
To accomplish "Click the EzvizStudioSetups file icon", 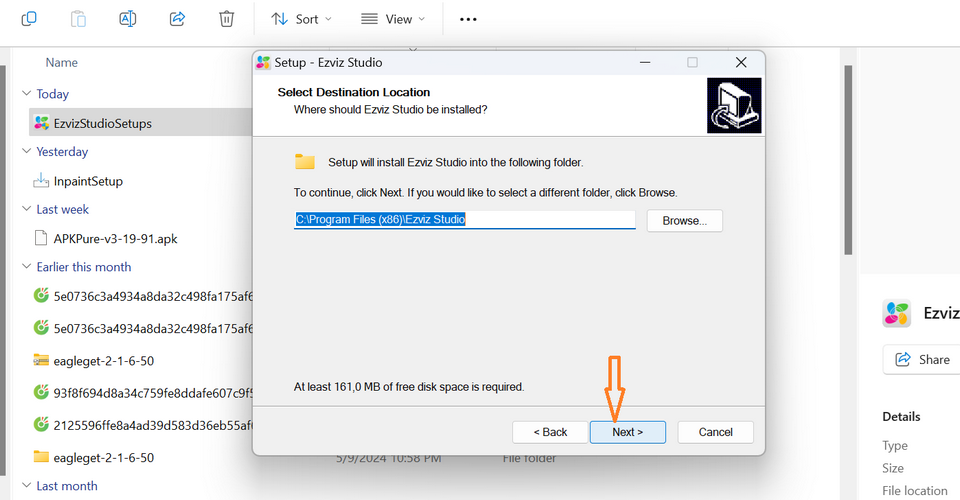I will (41, 122).
